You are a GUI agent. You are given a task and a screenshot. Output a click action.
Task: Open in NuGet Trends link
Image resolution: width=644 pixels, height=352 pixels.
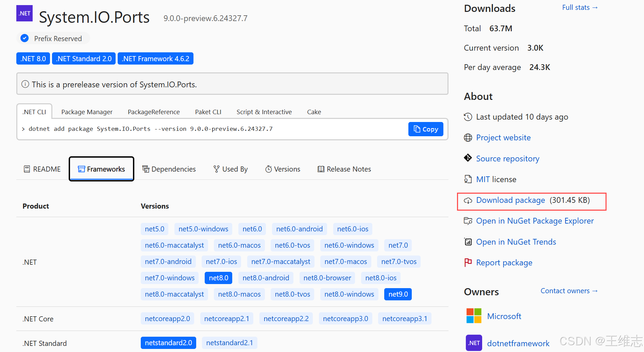pyautogui.click(x=516, y=242)
